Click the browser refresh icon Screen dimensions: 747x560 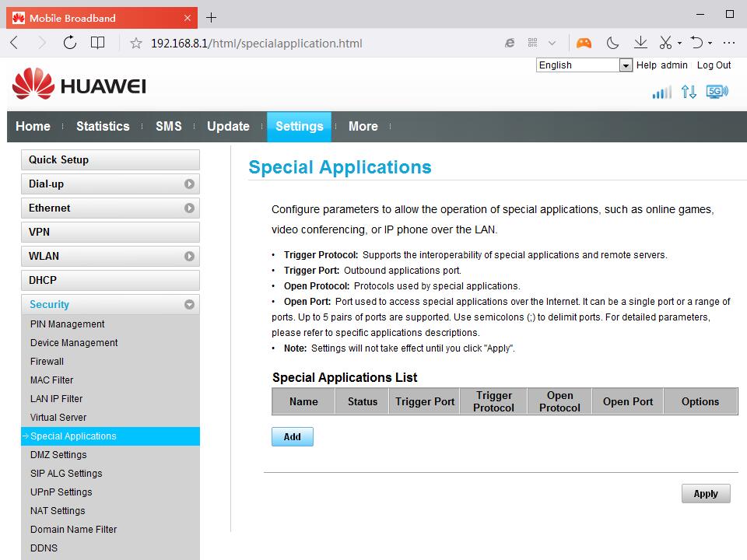point(70,43)
